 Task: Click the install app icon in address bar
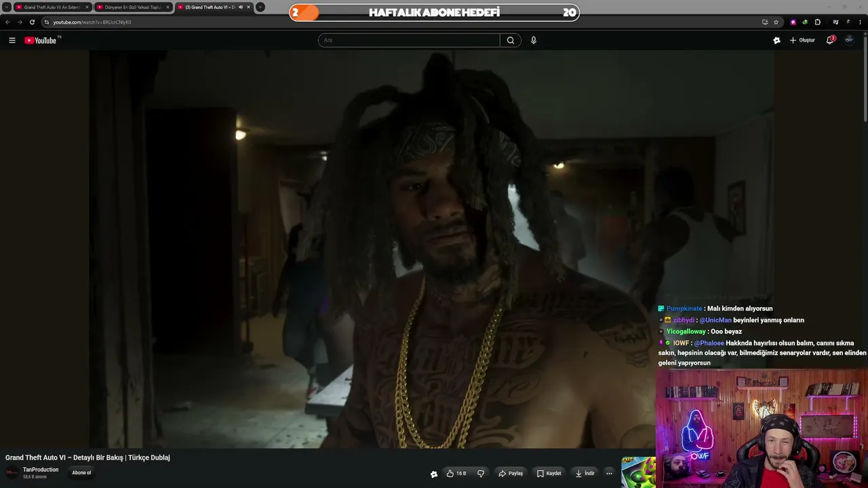tap(765, 22)
